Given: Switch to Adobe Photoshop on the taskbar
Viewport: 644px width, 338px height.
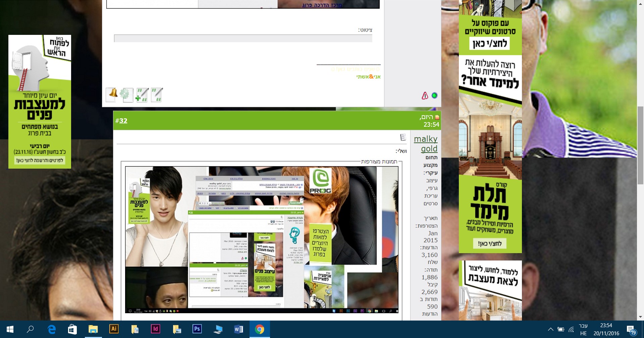Looking at the screenshot, I should [x=197, y=329].
